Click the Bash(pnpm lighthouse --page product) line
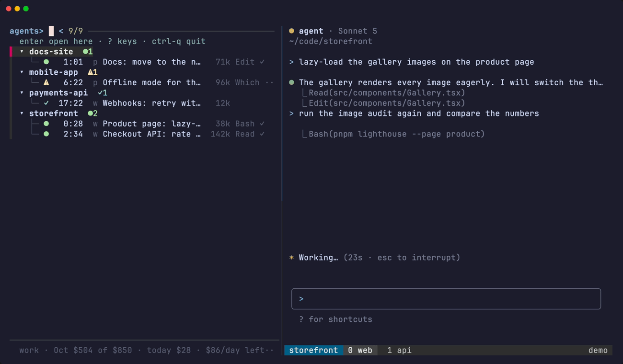 click(397, 134)
